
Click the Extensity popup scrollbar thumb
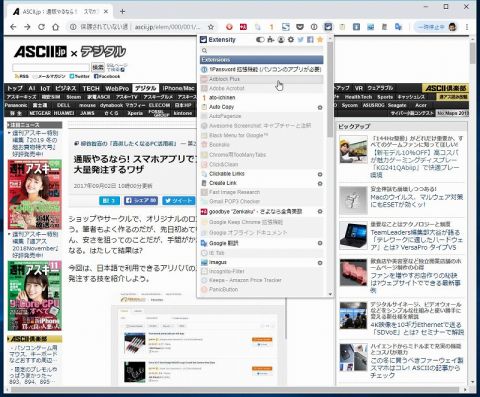[x=330, y=89]
